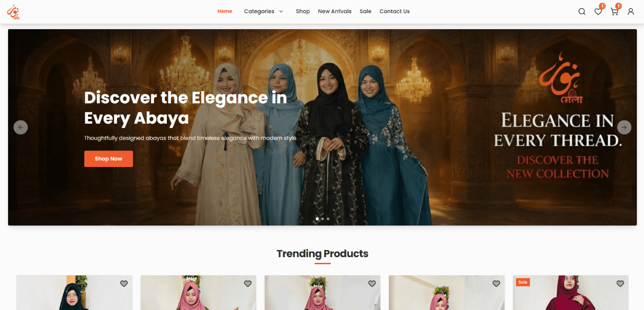The image size is (644, 310).
Task: Click the Shop Now button
Action: click(x=108, y=159)
